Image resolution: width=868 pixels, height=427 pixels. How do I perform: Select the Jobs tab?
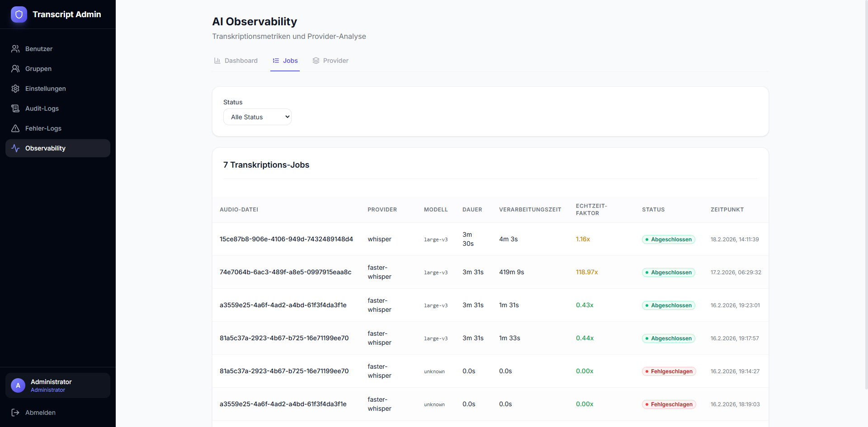[285, 61]
